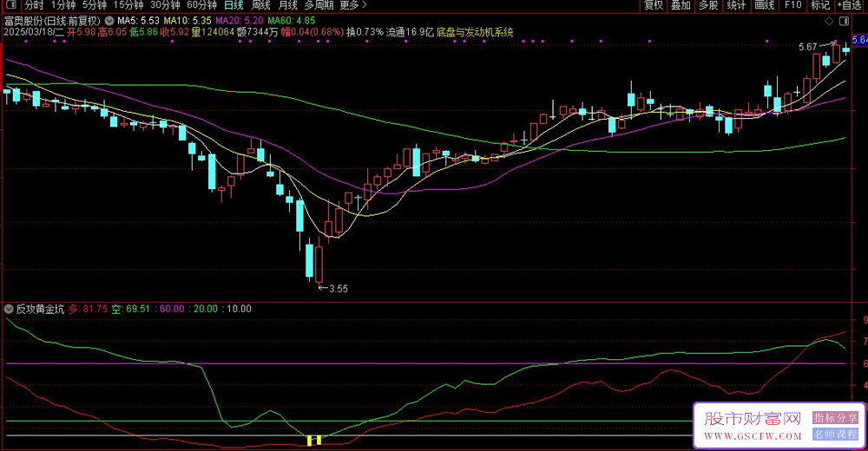Click the panel layout icon at top-left
Screen dimensions: 868x451
coord(10,5)
